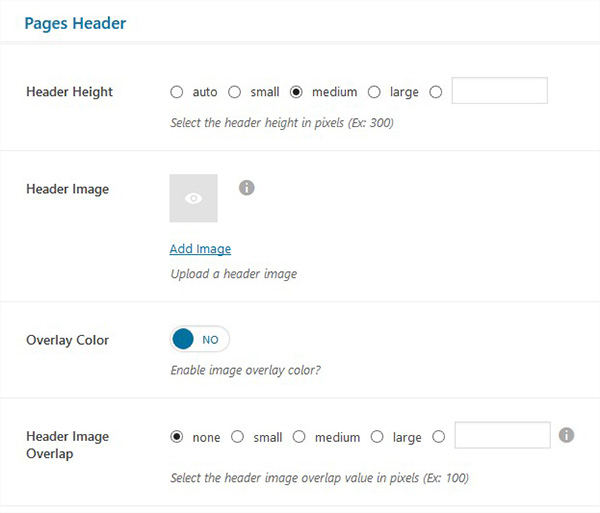
Task: Click the Pages Header section title
Action: coord(75,23)
